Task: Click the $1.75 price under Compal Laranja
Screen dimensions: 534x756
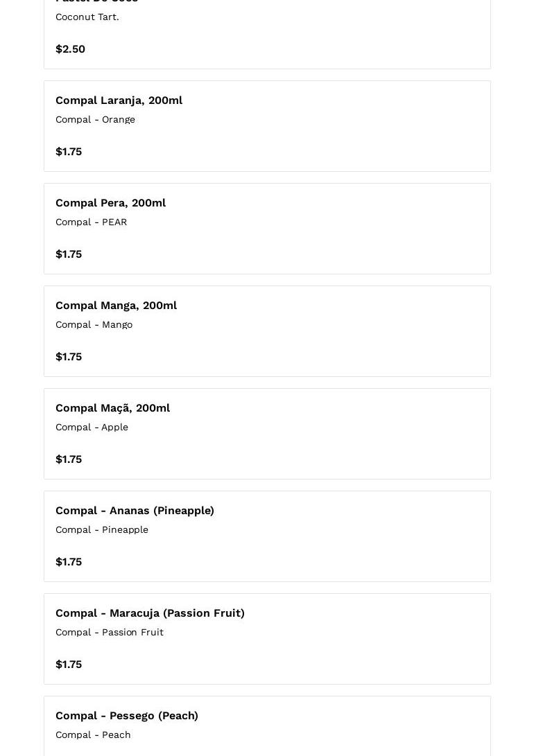Action: click(69, 152)
